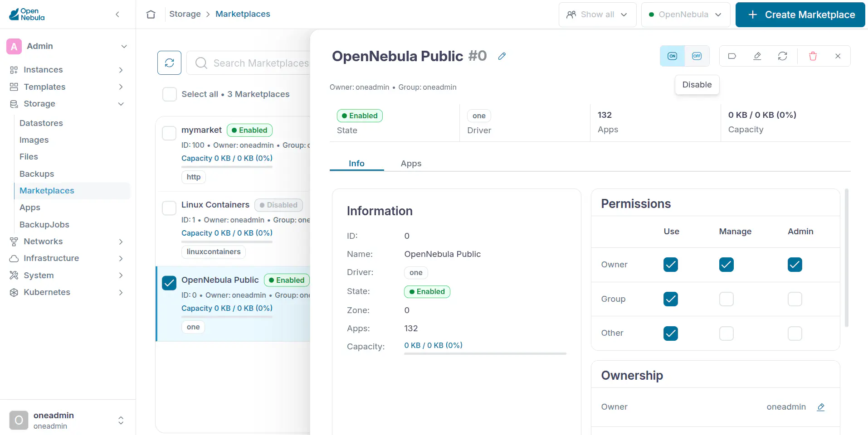Enable Other Manage permission

pos(726,333)
